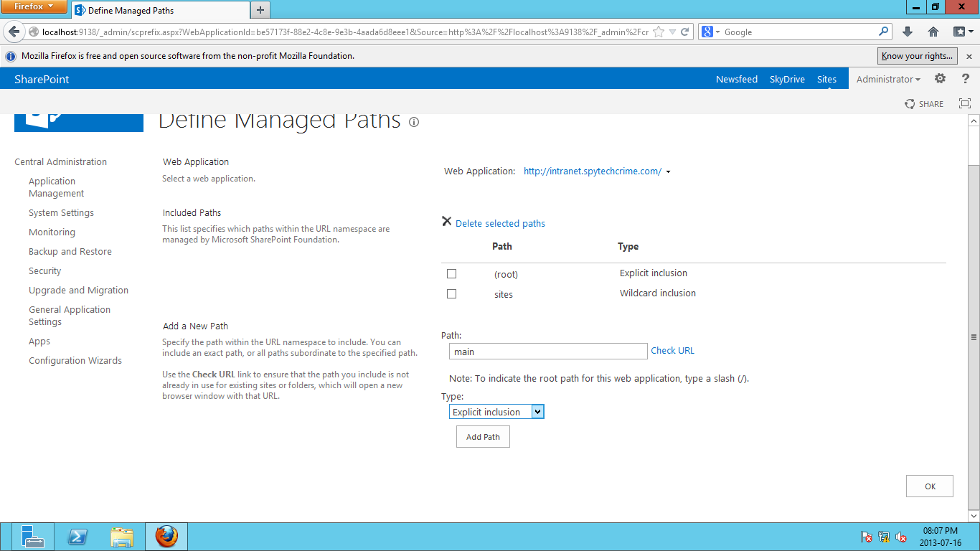Open Security in the sidebar
This screenshot has width=980, height=551.
tap(44, 271)
